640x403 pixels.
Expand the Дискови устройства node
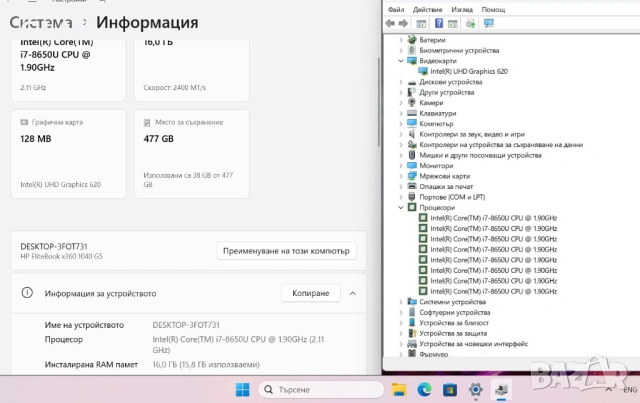pyautogui.click(x=401, y=82)
